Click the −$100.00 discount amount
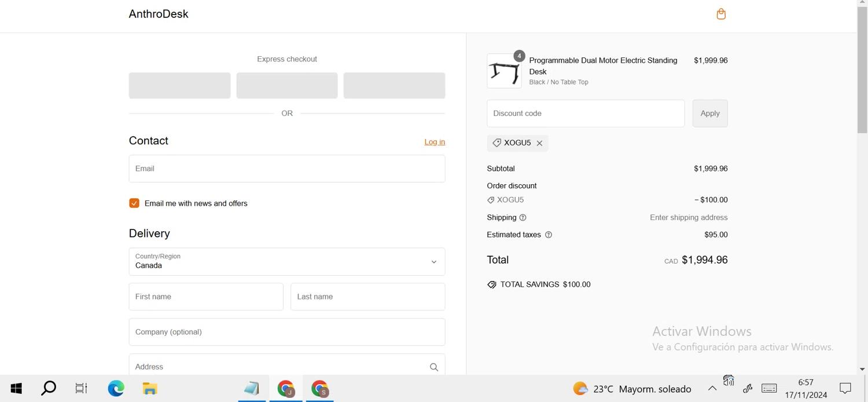 click(x=711, y=200)
